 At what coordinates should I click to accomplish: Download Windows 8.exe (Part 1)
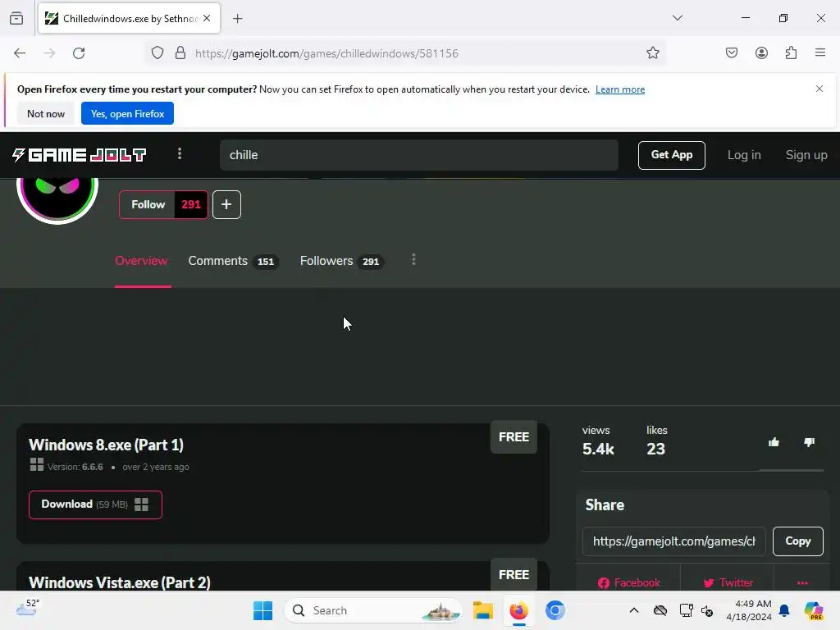pos(95,504)
